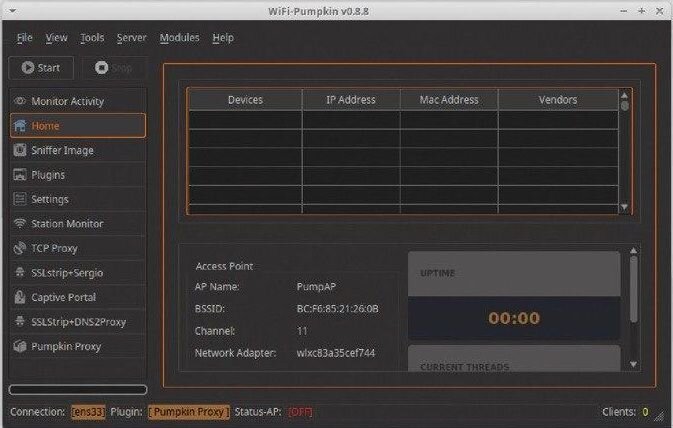Open the Sniffer Image icon
Image resolution: width=673 pixels, height=428 pixels.
click(x=20, y=150)
